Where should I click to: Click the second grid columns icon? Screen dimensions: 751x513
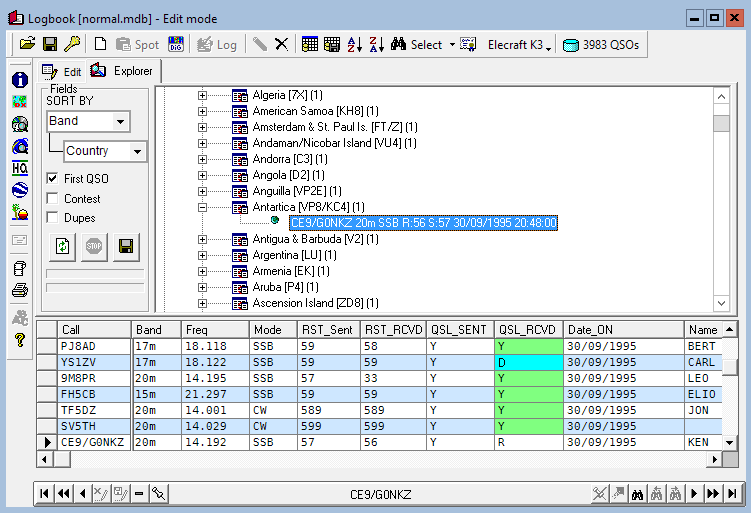tap(332, 45)
